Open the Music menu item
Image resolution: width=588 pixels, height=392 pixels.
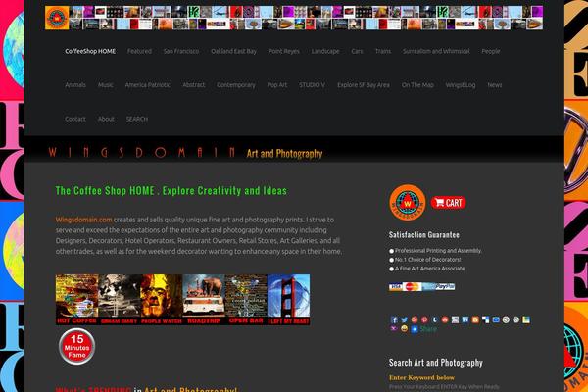(x=106, y=85)
